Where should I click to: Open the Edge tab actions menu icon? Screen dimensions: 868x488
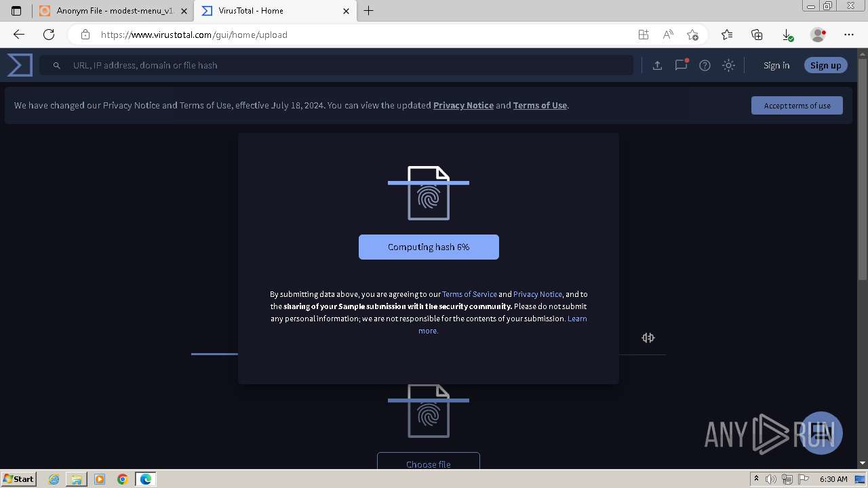pos(16,11)
